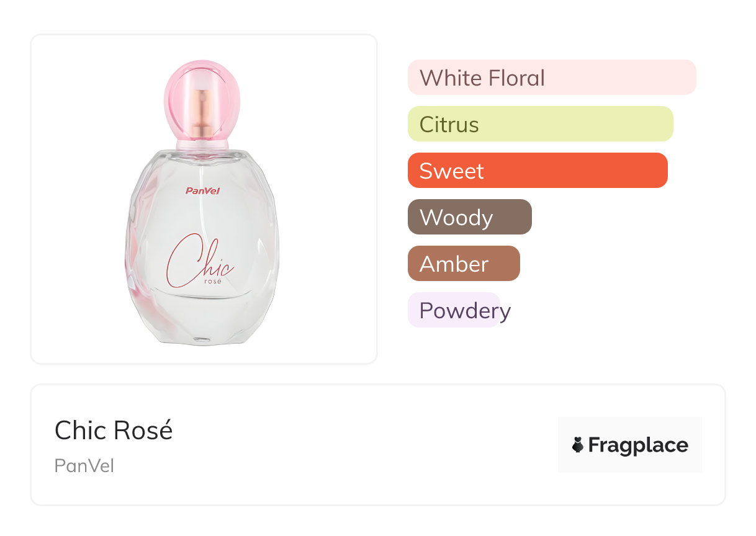
Task: Select the White Floral accord bar
Action: 551,78
